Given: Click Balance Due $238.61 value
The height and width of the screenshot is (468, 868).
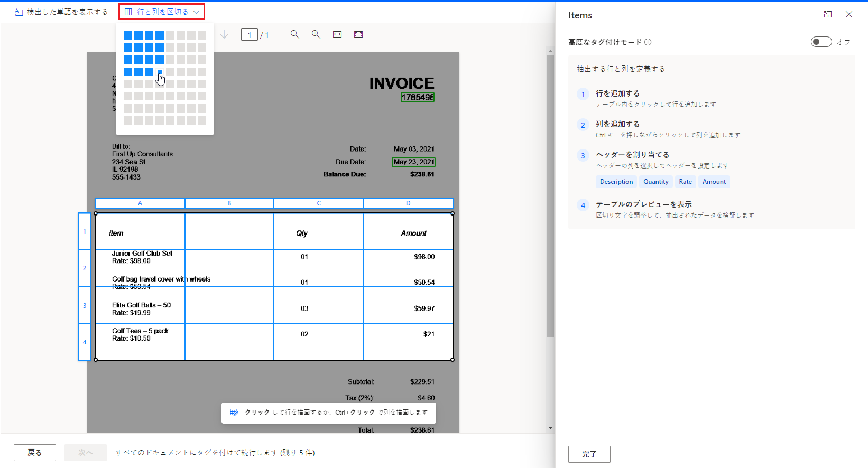Looking at the screenshot, I should coord(422,174).
